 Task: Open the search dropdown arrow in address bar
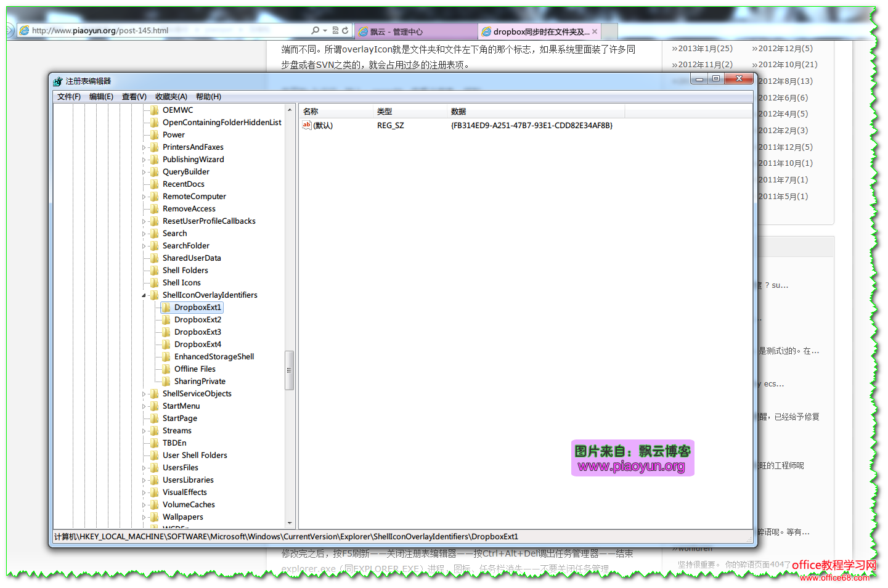point(325,30)
